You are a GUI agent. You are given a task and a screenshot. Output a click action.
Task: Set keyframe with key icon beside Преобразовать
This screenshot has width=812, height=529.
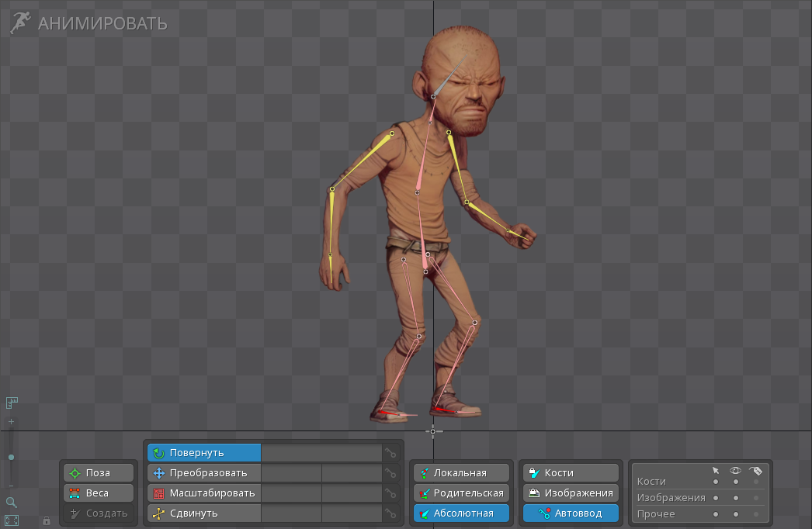[x=390, y=473]
